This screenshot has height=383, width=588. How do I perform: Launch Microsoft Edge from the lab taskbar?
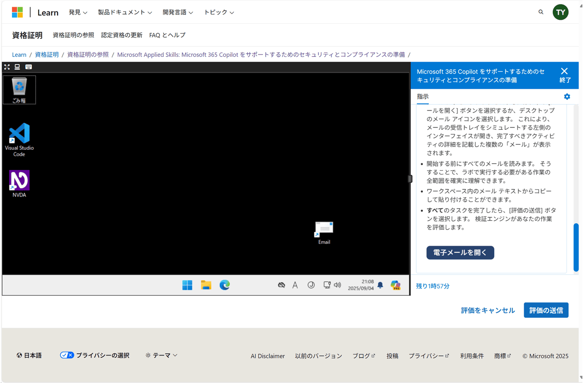click(225, 285)
